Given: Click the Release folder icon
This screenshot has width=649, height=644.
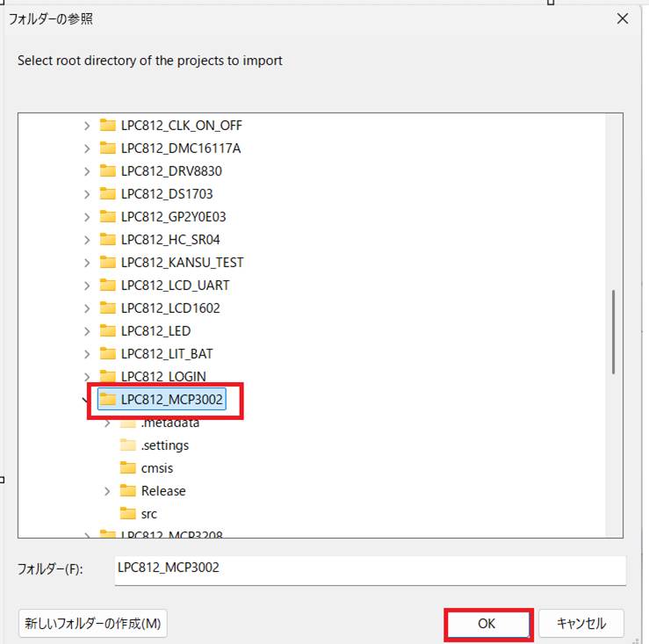Looking at the screenshot, I should coord(128,491).
